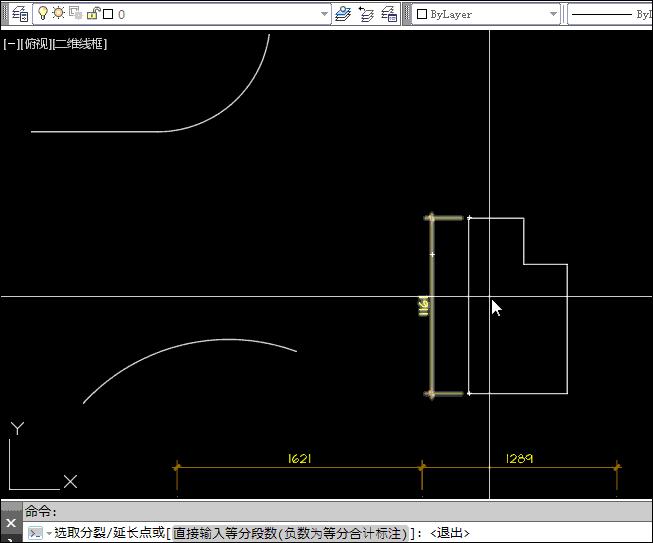Click the [-] viewport controls label
The image size is (653, 543).
click(10, 44)
